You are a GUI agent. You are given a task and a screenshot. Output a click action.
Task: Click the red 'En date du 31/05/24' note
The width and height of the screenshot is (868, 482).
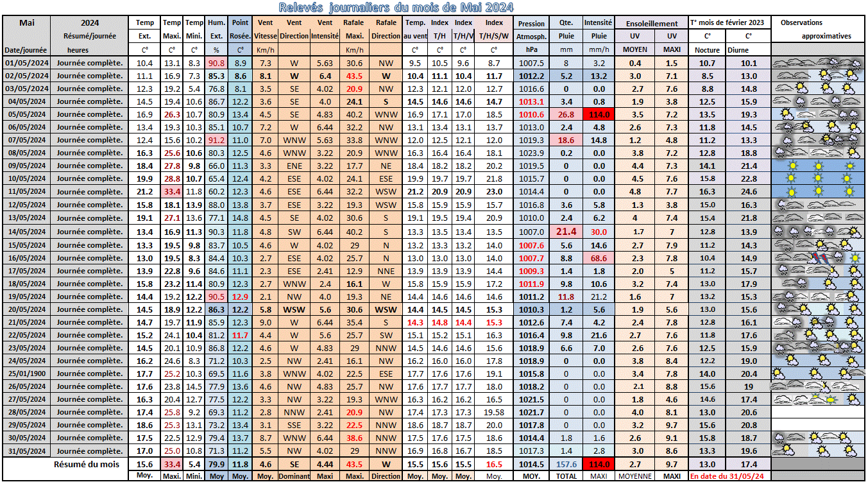coord(728,476)
